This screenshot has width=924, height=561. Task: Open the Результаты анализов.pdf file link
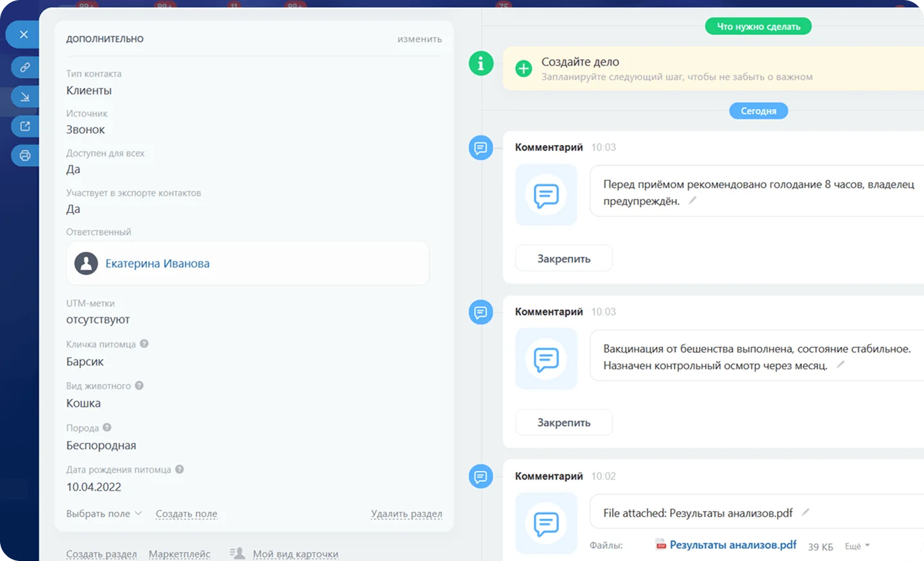tap(733, 545)
